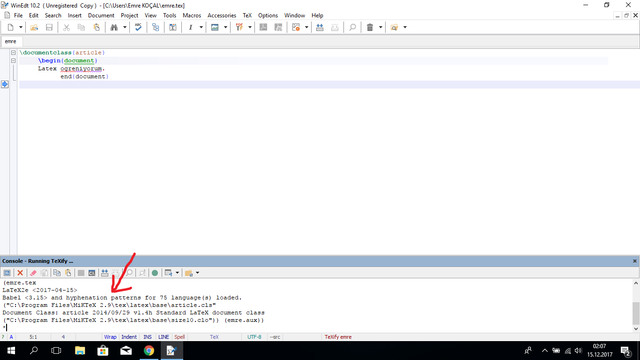The width and height of the screenshot is (640, 360).
Task: Expand the binoculars find dropdown arrow
Action: point(124,27)
